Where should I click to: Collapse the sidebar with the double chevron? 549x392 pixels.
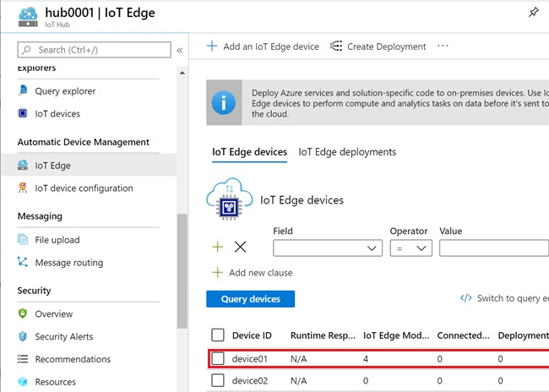pyautogui.click(x=180, y=51)
